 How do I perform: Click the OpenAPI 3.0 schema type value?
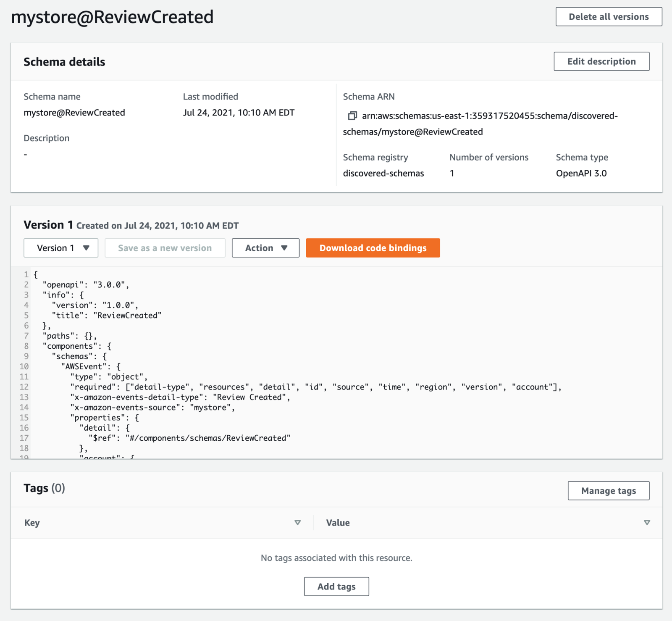[x=581, y=173]
